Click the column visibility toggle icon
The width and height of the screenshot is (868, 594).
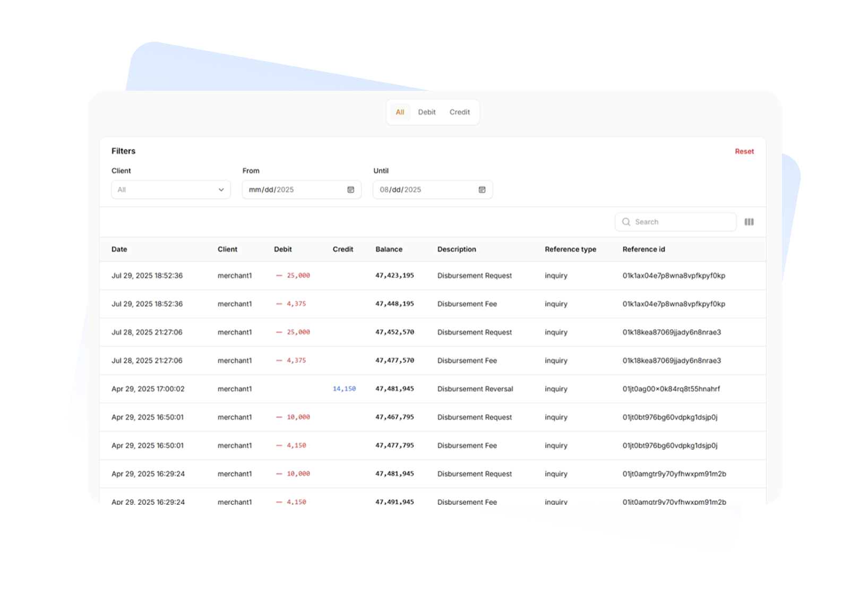coord(749,222)
